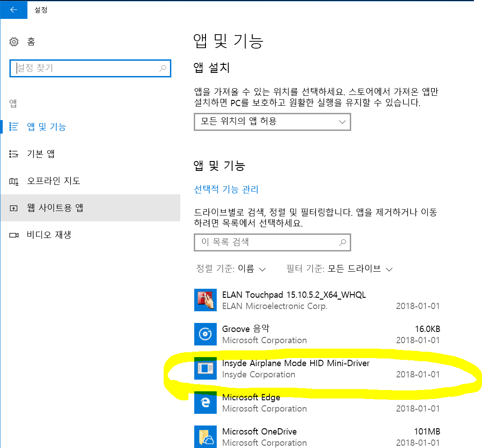Click the 2018-01-01 date of ELAN Touchpad

tap(418, 306)
